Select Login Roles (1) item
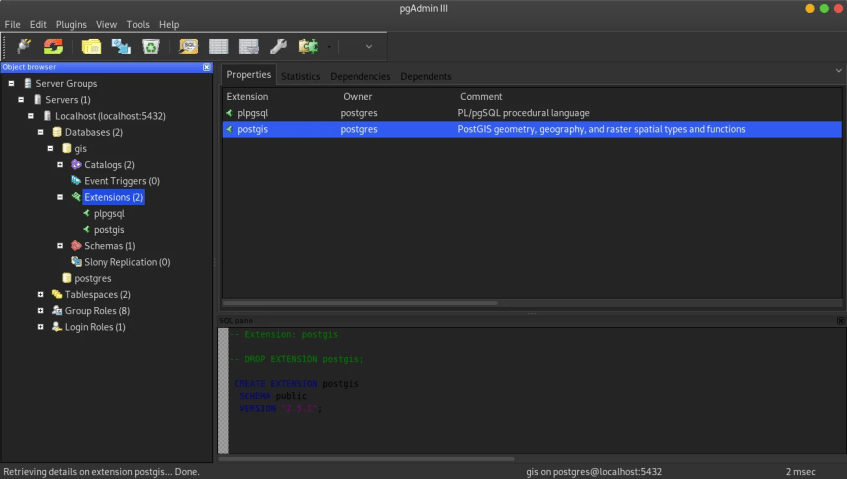The width and height of the screenshot is (847, 479). 95,327
